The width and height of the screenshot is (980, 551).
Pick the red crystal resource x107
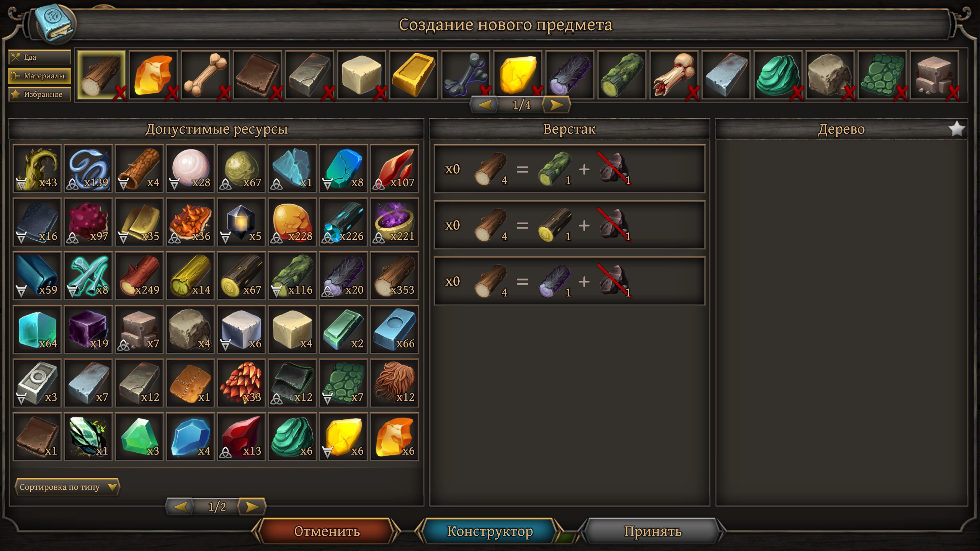[395, 168]
